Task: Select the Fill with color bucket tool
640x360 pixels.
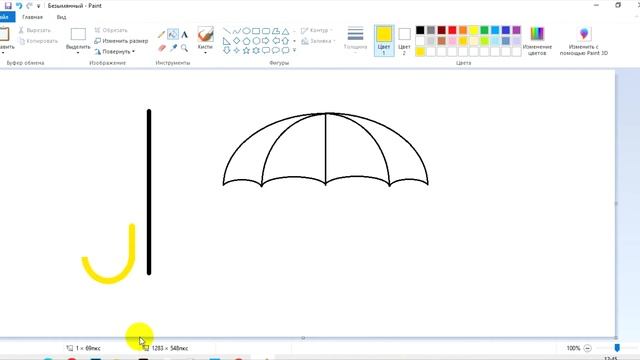Action: pos(173,35)
